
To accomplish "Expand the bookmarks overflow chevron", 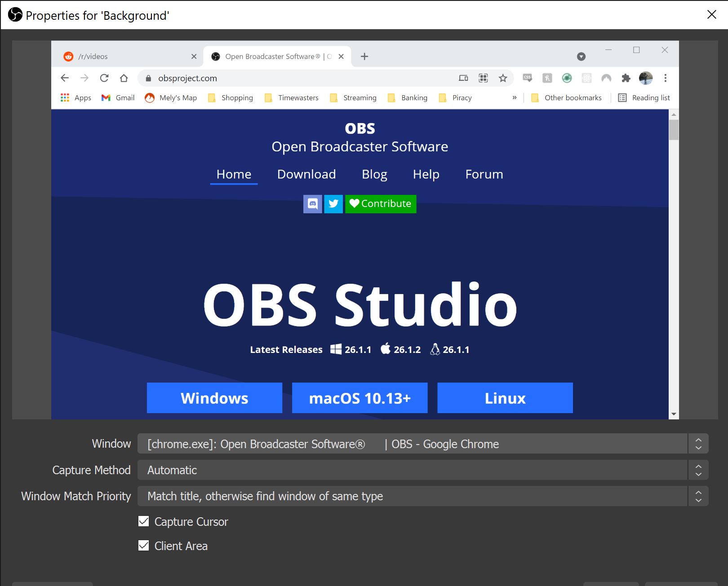I will 515,97.
